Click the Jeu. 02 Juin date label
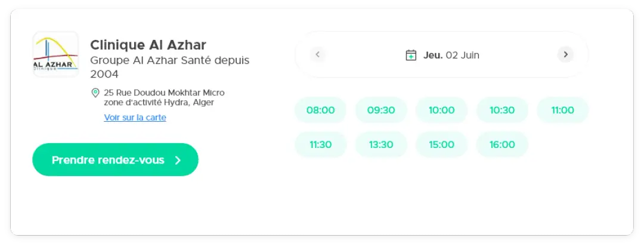 point(451,55)
